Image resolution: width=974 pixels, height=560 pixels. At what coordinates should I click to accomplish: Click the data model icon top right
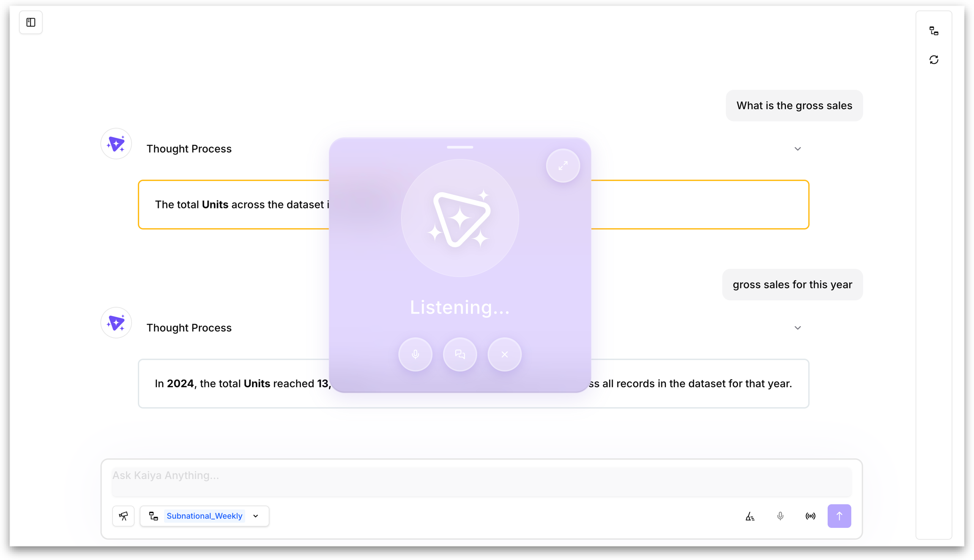point(934,31)
